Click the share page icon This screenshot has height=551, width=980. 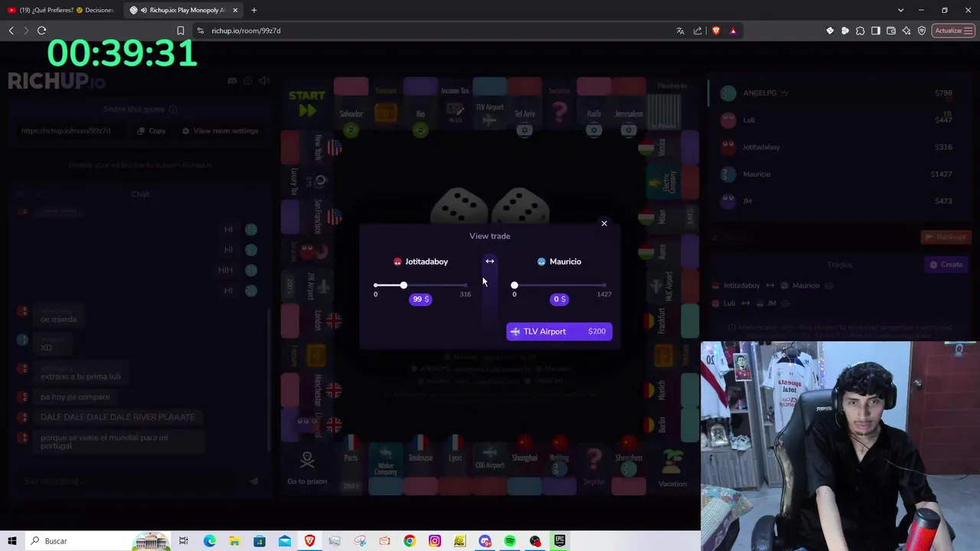697,31
